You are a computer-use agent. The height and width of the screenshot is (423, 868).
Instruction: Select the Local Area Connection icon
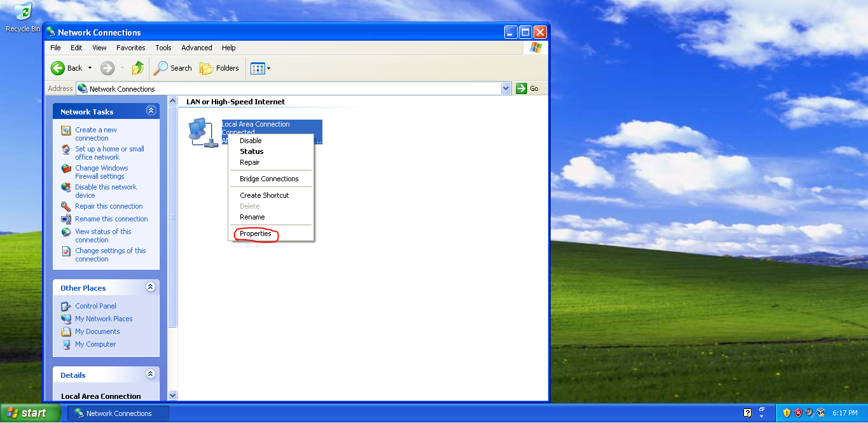[x=203, y=132]
